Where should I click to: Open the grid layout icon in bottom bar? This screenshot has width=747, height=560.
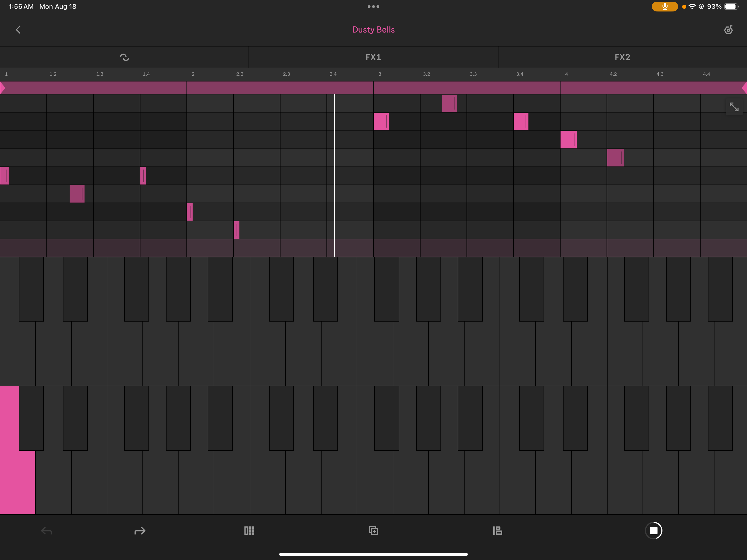pos(249,531)
